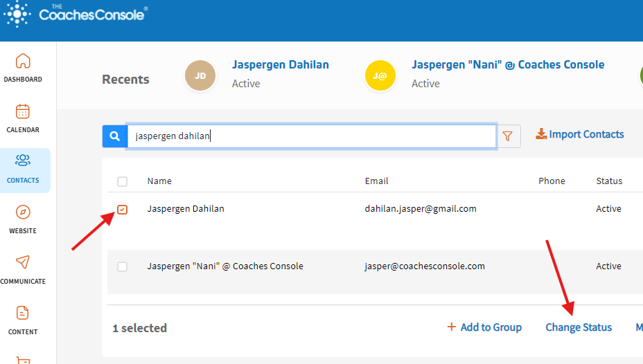Screen dimensions: 643x364
Task: Open the contact filter funnel icon
Action: point(509,137)
